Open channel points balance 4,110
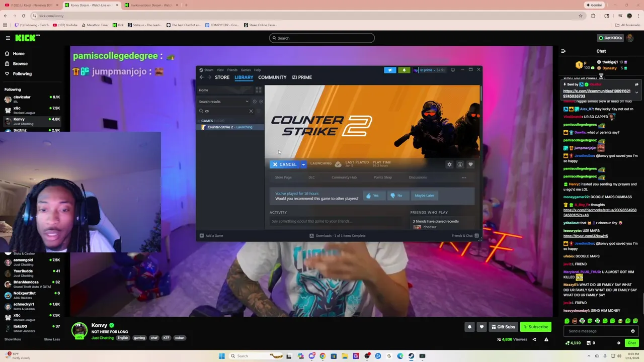644x362 pixels. (573, 343)
